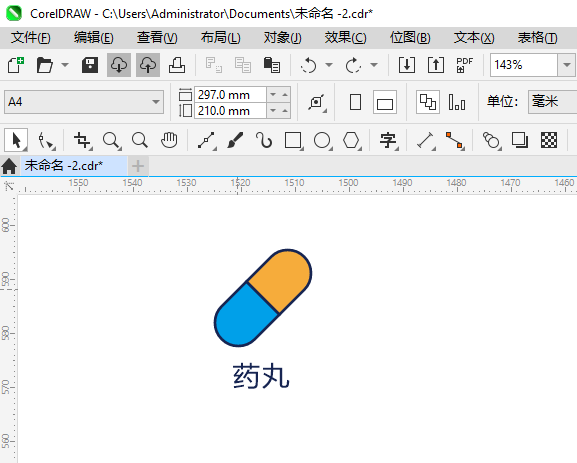Select the Artistic Media brush tool
577x463 pixels.
(x=235, y=141)
